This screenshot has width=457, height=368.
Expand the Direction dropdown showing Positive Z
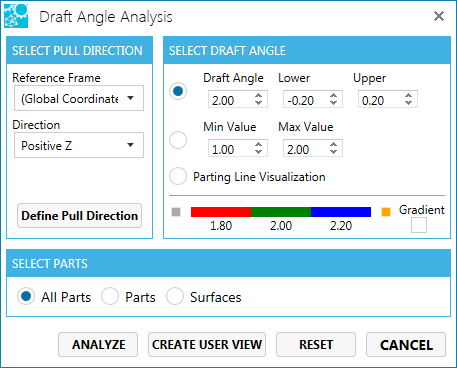tap(79, 145)
